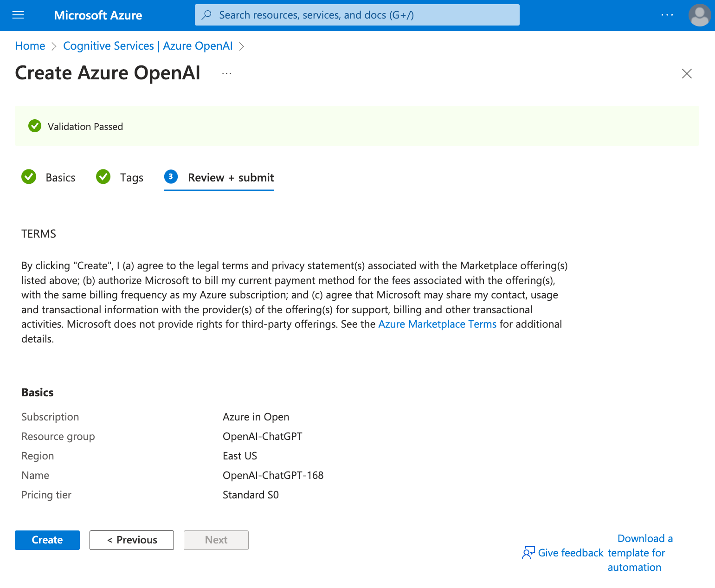715x588 pixels.
Task: Click the TERMS heading
Action: point(39,234)
